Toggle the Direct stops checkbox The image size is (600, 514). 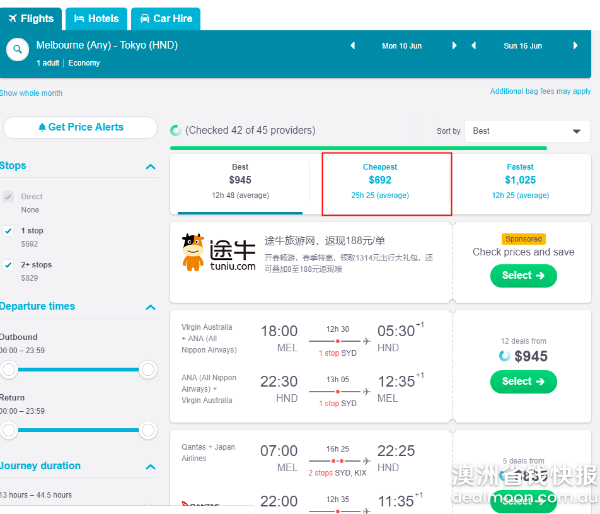tap(8, 197)
